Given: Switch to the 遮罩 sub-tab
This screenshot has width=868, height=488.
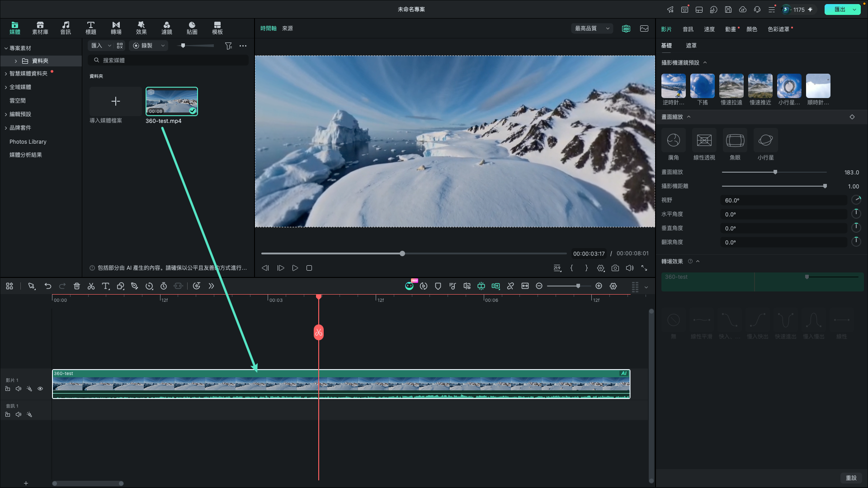Looking at the screenshot, I should click(691, 46).
